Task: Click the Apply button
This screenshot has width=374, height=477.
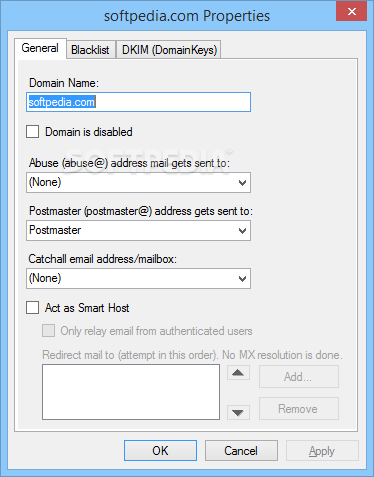Action: pos(322,451)
